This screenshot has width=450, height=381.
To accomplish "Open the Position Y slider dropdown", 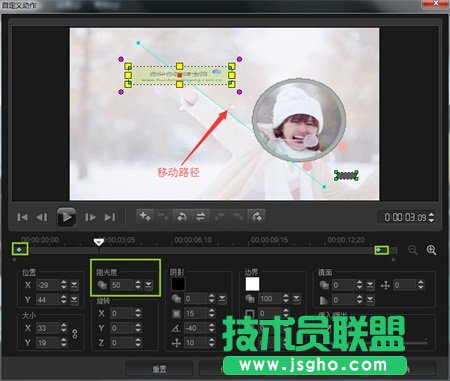I will coord(74,300).
